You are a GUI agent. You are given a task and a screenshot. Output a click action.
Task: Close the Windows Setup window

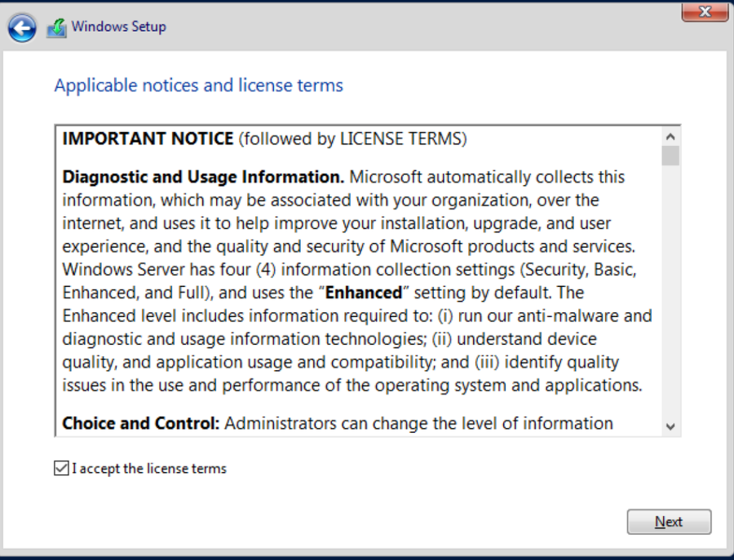(x=705, y=11)
